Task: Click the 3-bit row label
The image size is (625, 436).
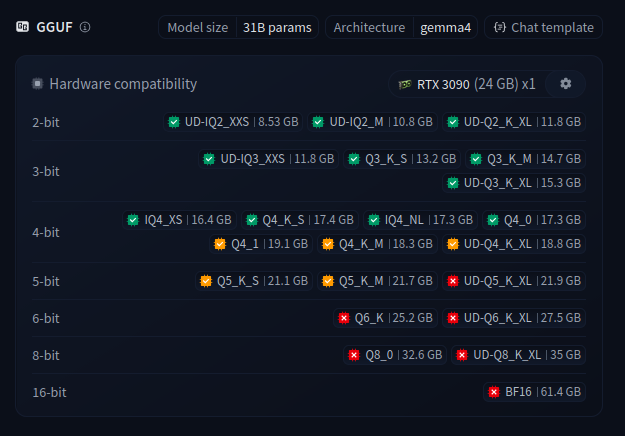Action: [46, 171]
